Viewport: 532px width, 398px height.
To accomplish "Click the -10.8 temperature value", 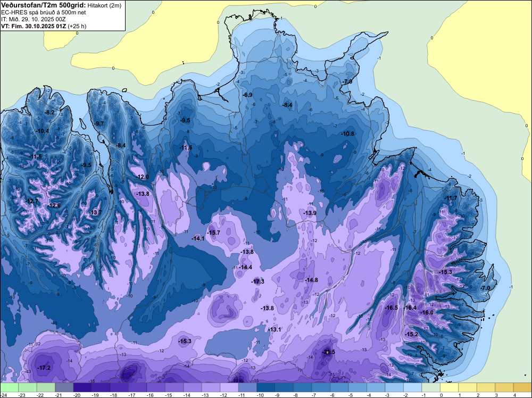I will pyautogui.click(x=348, y=134).
